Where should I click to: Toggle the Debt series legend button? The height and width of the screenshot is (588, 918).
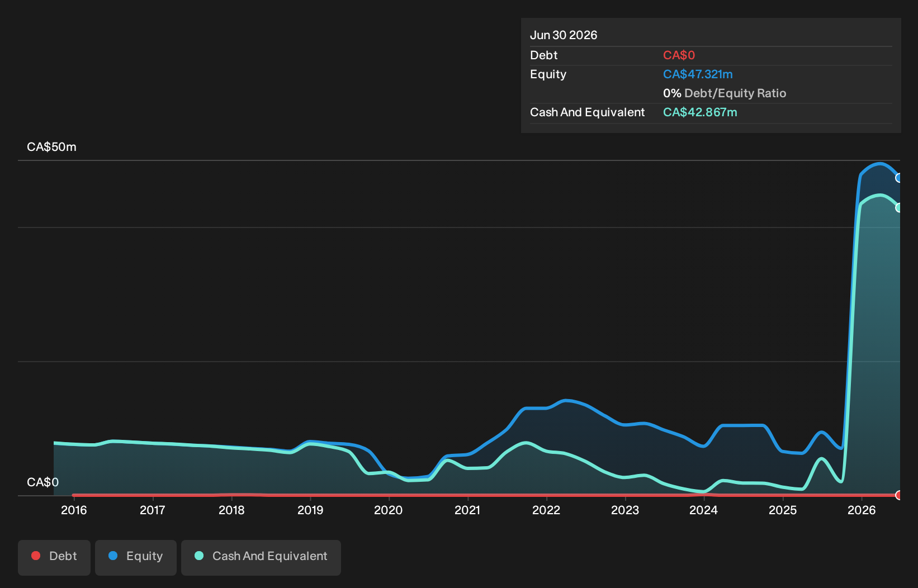coord(54,557)
